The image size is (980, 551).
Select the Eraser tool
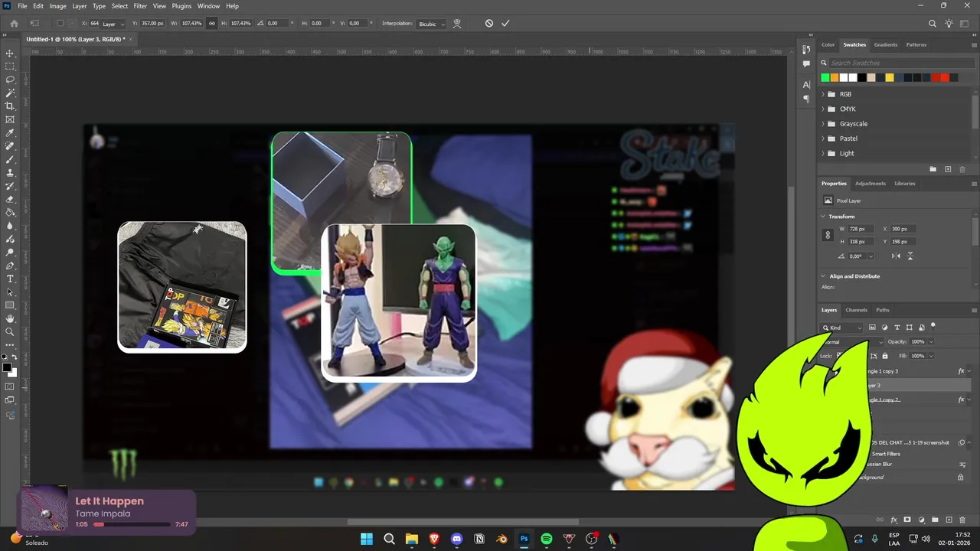point(10,199)
